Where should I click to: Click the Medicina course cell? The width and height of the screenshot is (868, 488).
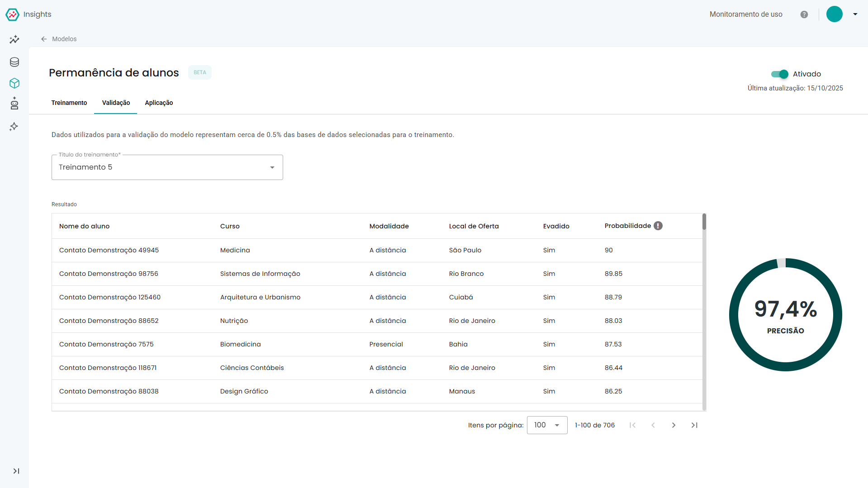tap(235, 250)
